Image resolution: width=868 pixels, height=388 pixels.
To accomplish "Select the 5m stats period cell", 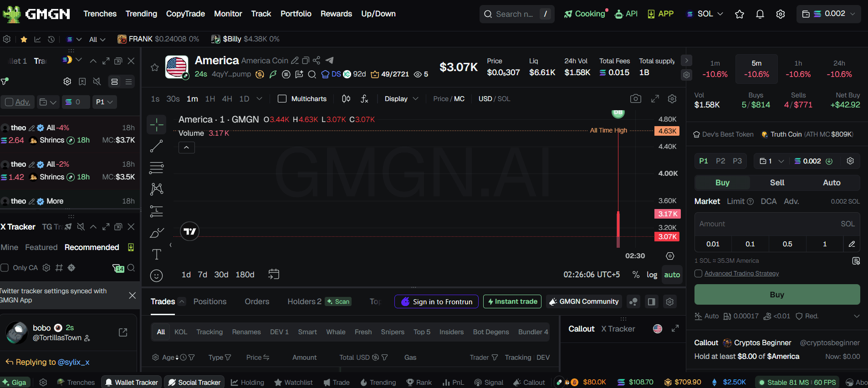I will pyautogui.click(x=756, y=69).
